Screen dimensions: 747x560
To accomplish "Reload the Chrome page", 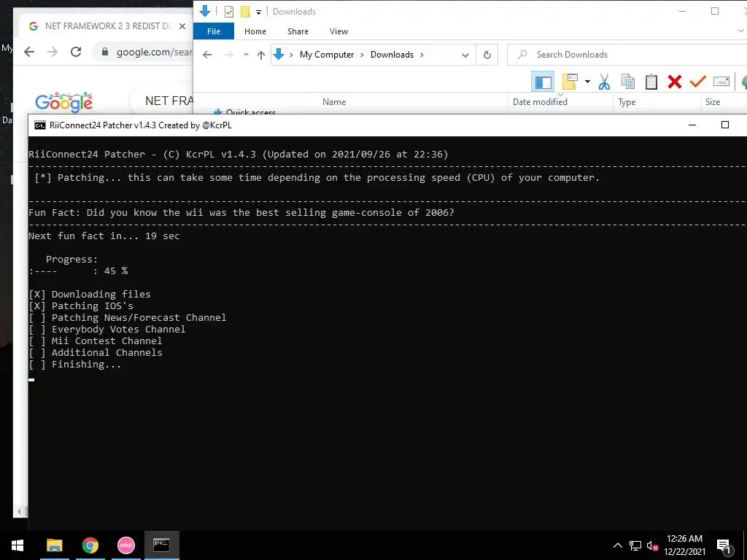I will tap(76, 52).
